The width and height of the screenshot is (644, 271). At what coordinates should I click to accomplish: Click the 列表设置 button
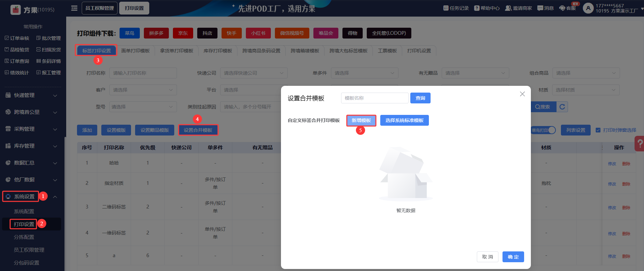tap(576, 130)
